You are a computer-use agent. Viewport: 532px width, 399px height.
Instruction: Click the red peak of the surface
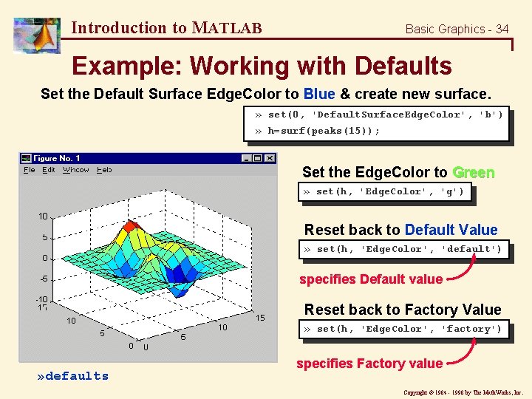(x=132, y=225)
